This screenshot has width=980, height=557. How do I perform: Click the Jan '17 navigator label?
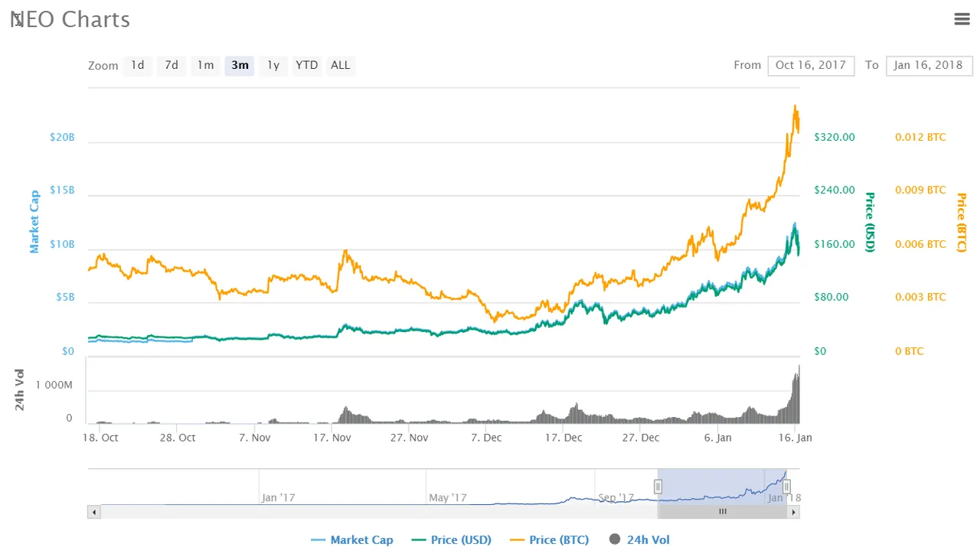[x=278, y=497]
